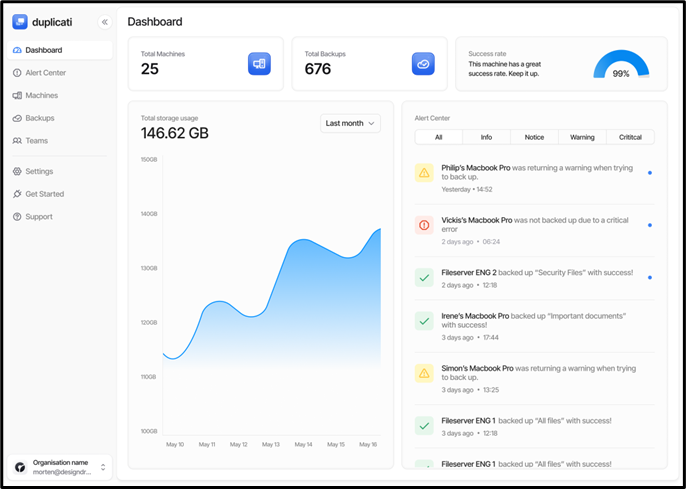Click unread dot on Fileserver ENG 2 alert
Image resolution: width=686 pixels, height=489 pixels.
click(x=650, y=277)
